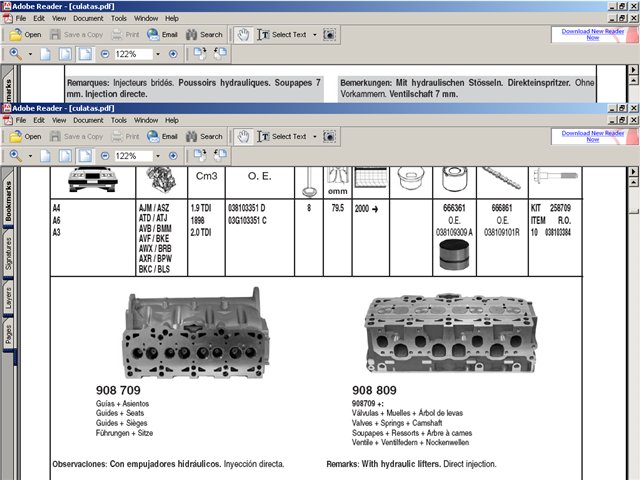The image size is (640, 480).
Task: Open zoom tool dropdown arrow in front window
Action: 30,156
